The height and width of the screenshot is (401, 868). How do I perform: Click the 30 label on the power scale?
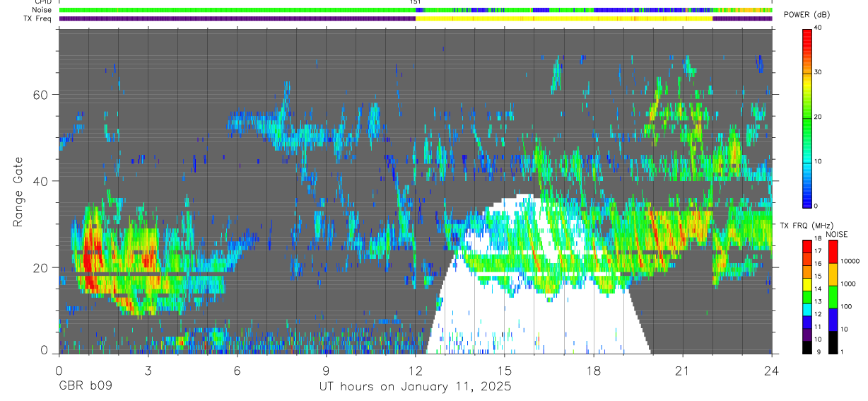[818, 72]
